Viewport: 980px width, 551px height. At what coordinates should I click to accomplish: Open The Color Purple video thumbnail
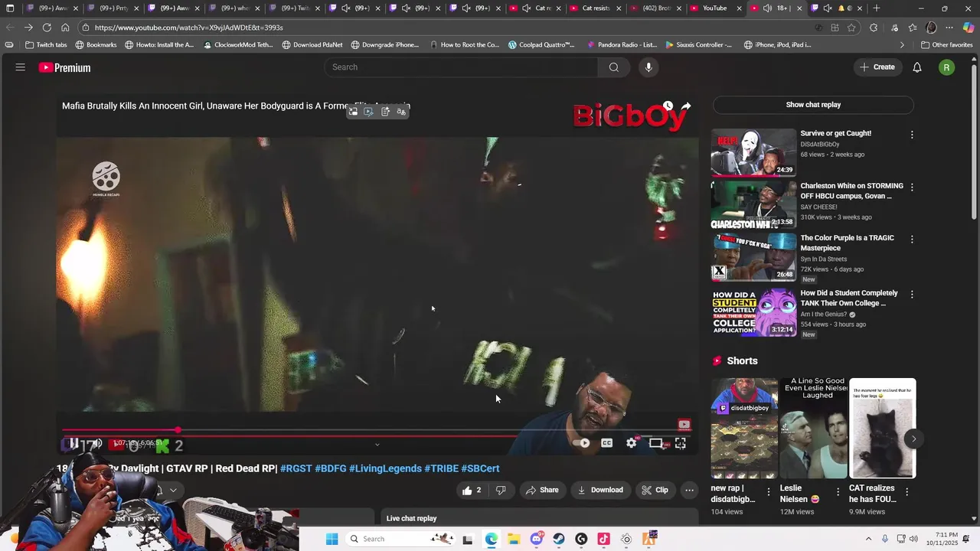753,257
